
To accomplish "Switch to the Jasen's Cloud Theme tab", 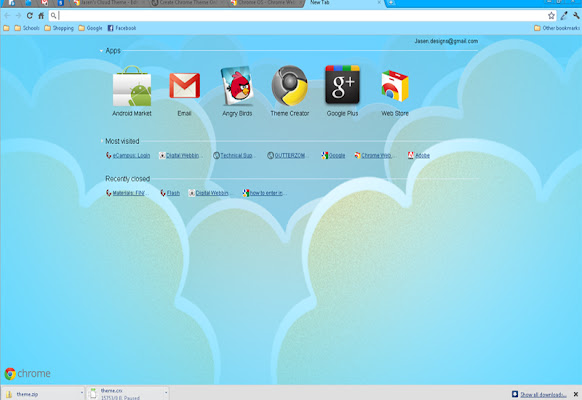I will click(x=108, y=3).
